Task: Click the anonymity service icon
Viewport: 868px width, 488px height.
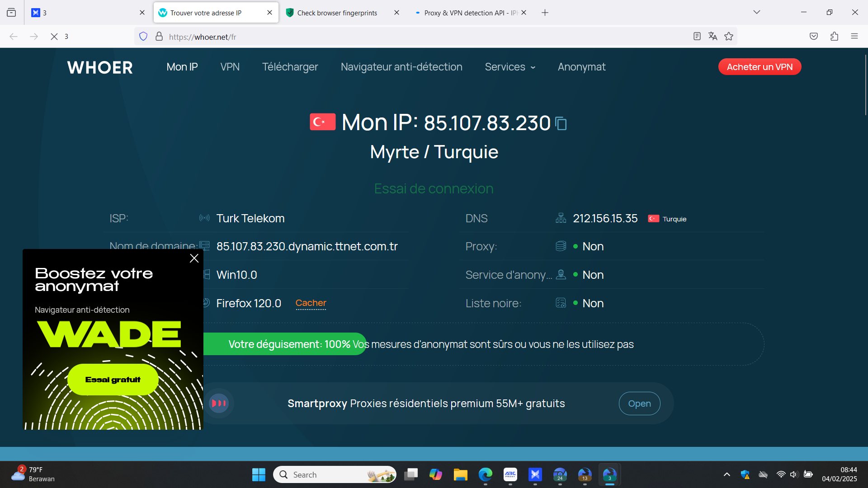Action: [561, 275]
